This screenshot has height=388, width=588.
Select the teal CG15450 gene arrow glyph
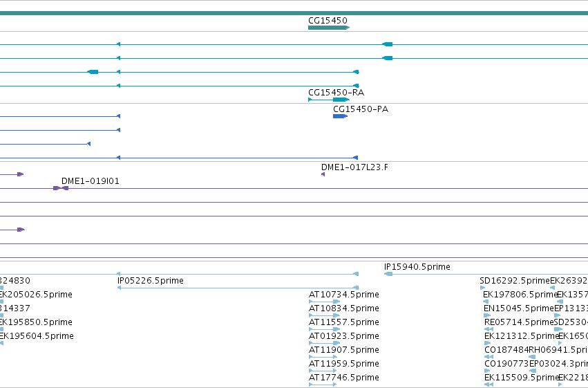click(329, 28)
